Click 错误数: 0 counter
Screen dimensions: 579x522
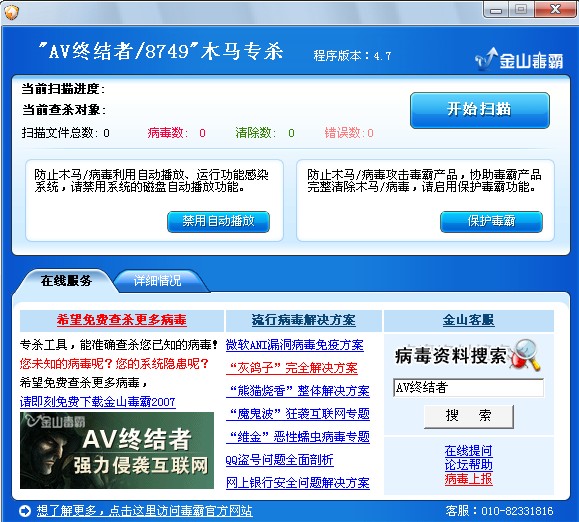[349, 133]
